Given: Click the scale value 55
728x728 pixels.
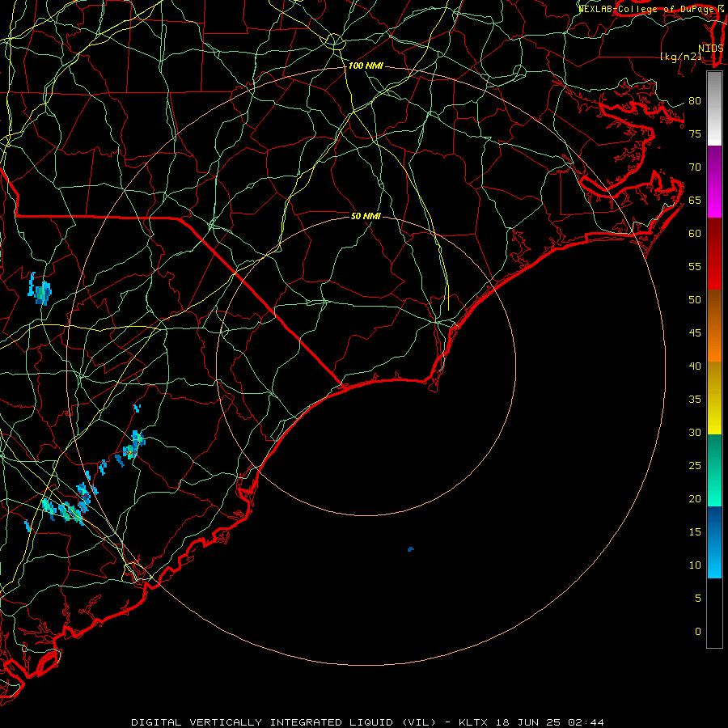Looking at the screenshot, I should (695, 266).
